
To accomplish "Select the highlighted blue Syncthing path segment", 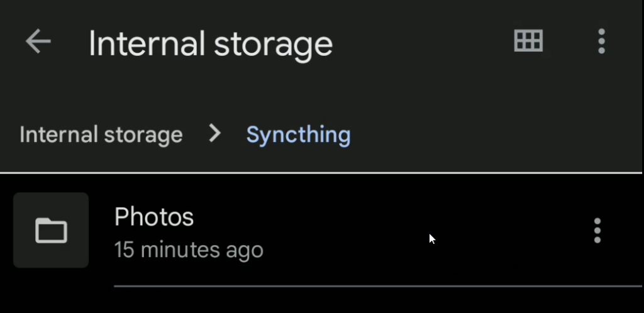I will pyautogui.click(x=298, y=135).
